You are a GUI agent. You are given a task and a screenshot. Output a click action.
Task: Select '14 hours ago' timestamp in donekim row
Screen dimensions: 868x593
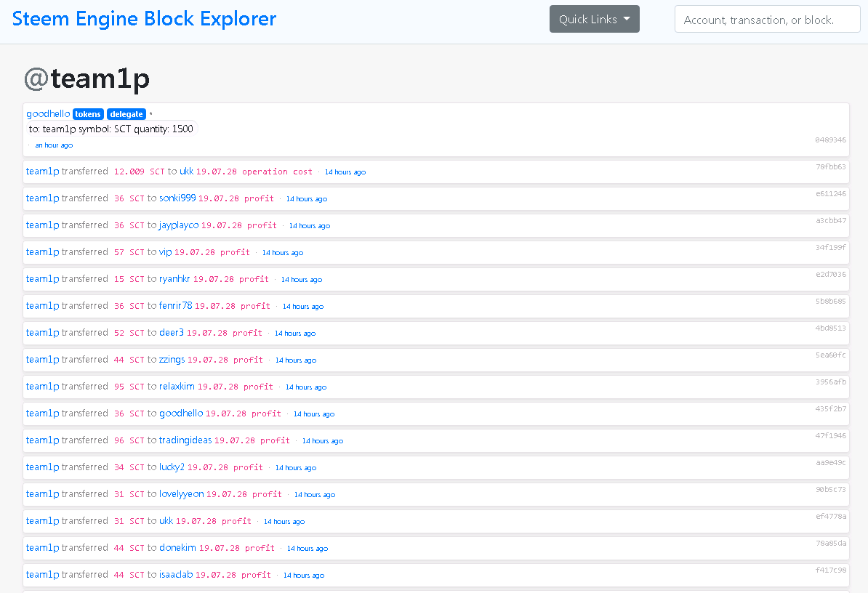pos(308,549)
